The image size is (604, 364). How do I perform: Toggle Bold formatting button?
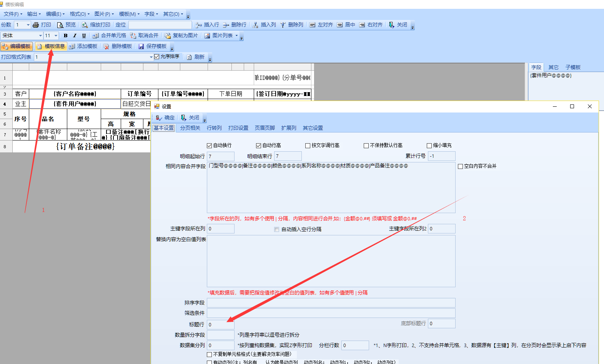(66, 36)
